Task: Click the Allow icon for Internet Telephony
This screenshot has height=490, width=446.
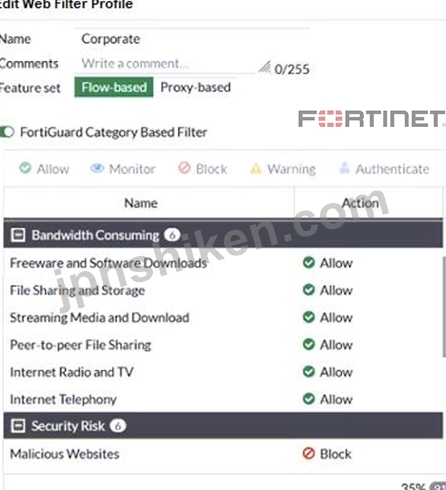Action: 309,398
